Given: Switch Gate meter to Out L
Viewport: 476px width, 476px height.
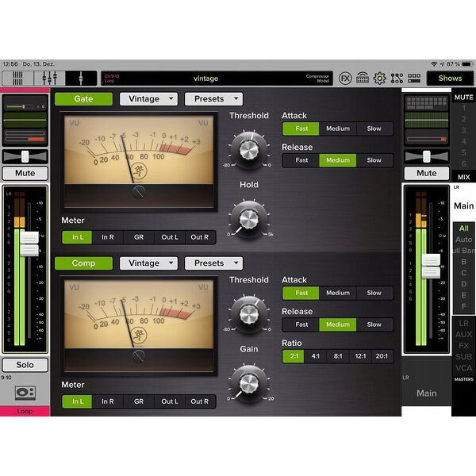Looking at the screenshot, I should pos(170,237).
